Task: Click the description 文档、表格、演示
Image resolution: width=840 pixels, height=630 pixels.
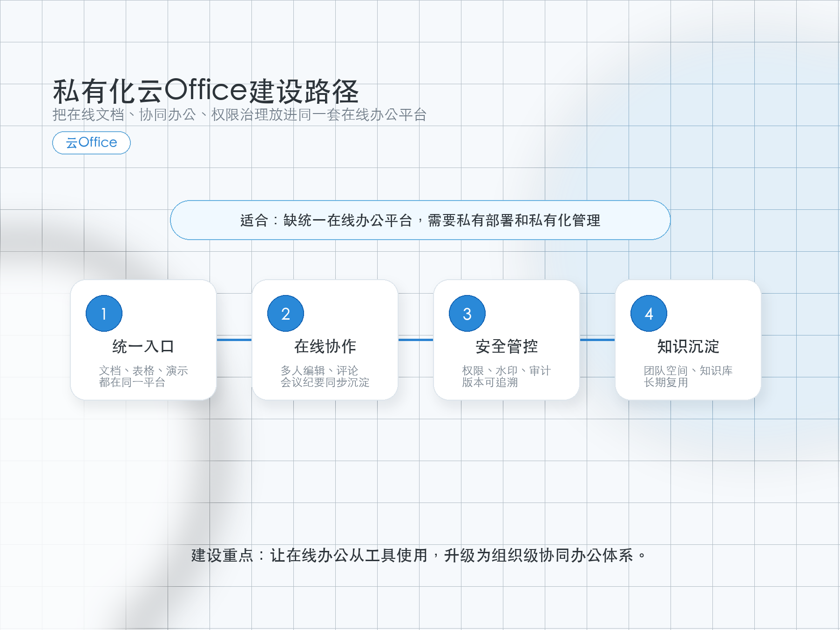Action: (143, 370)
